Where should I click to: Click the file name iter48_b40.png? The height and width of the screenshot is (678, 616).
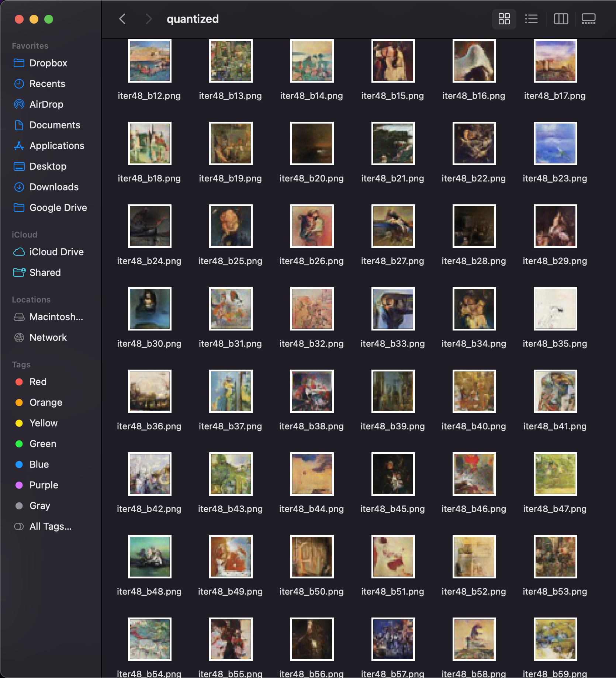[474, 426]
